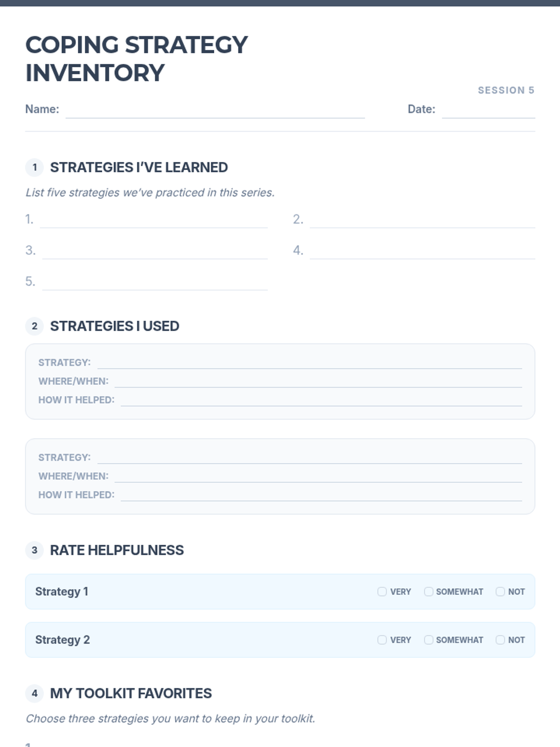Viewport: 560px width, 747px height.
Task: Click the Date input line
Action: click(488, 110)
